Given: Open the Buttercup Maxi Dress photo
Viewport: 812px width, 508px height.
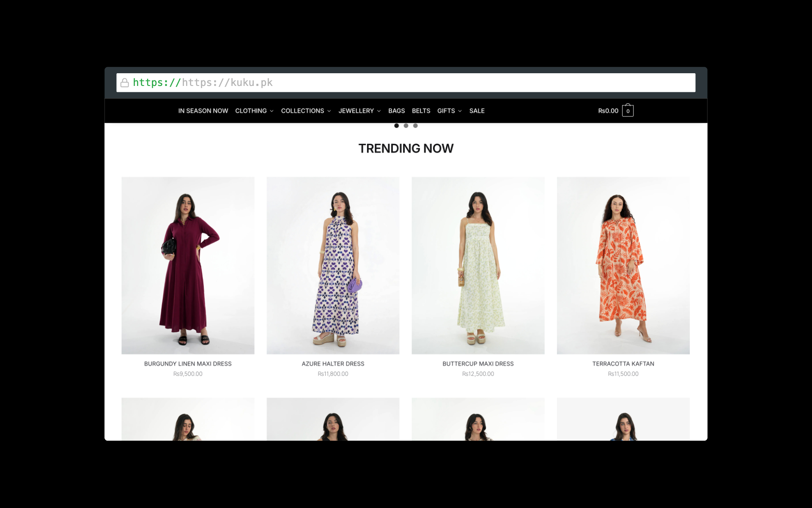Looking at the screenshot, I should tap(478, 265).
